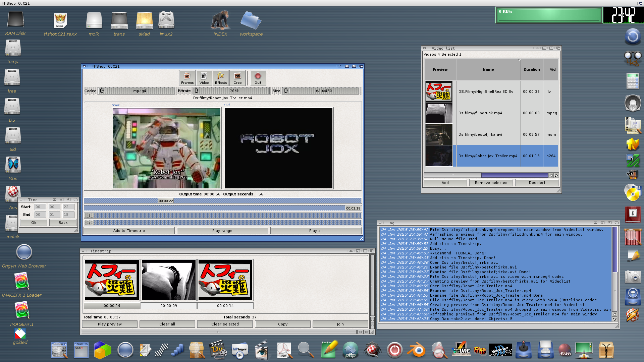Click the Name column header in Video list
Viewport: 644px width, 362px height.
(488, 69)
